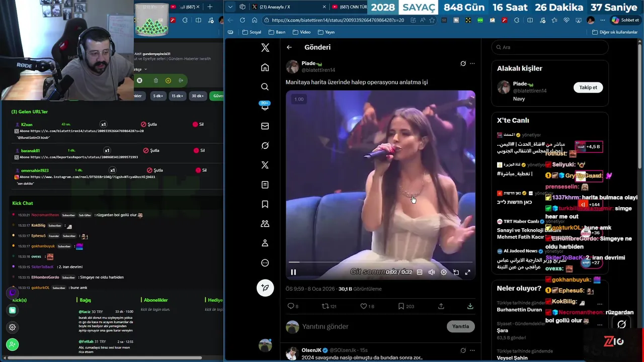
Task: Open Communities icon in X sidebar
Action: click(265, 224)
